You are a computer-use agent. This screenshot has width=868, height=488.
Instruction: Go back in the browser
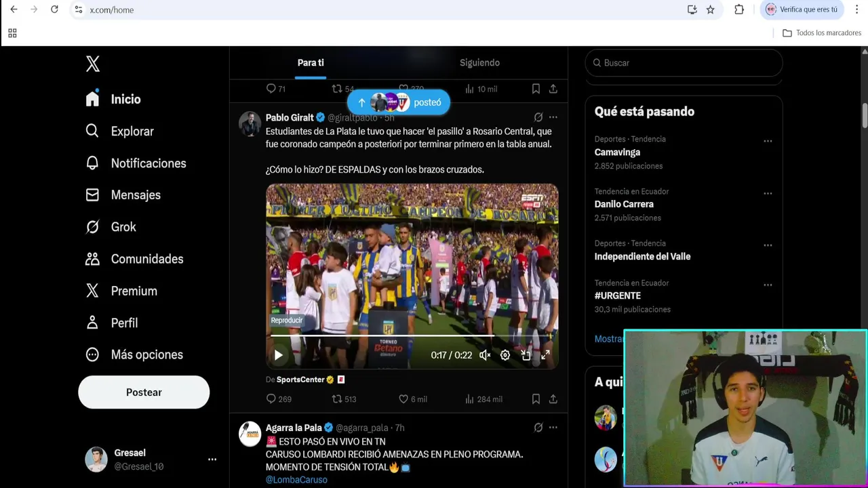[x=14, y=9]
